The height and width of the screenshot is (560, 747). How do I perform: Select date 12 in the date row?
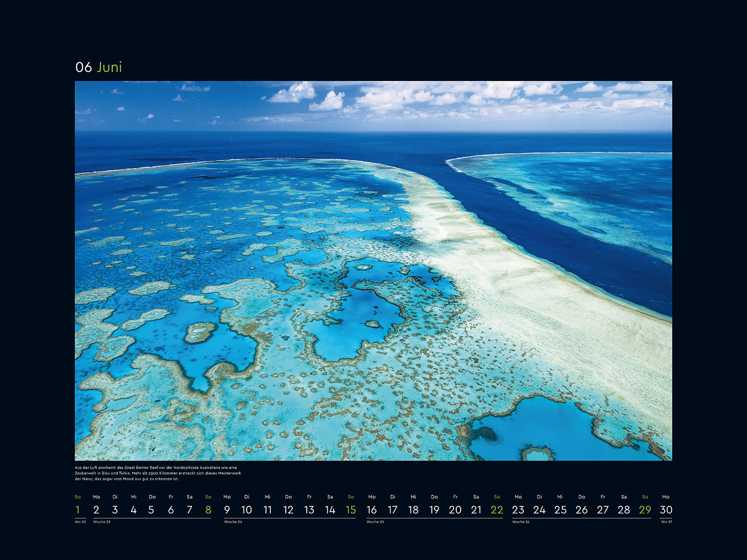(288, 510)
